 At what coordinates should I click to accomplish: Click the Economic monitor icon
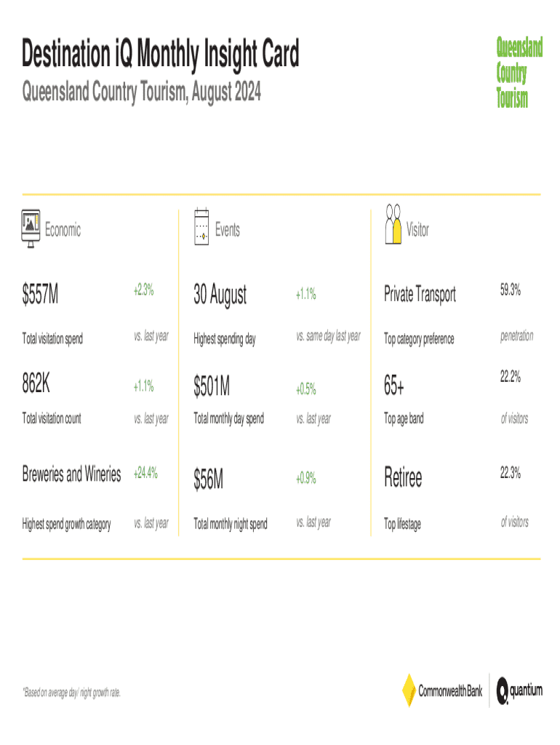[30, 229]
